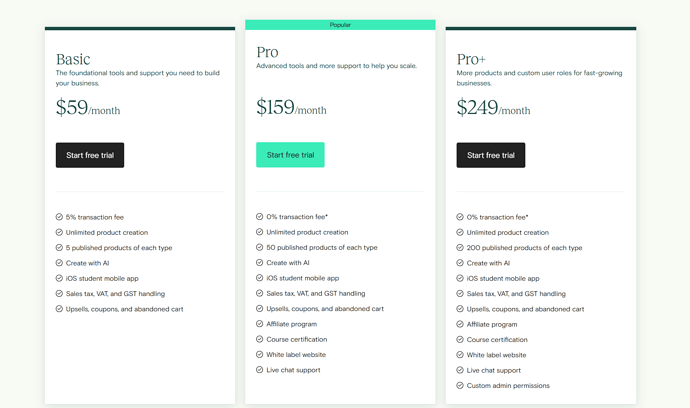Click checkmark beside 50 published products of each type
The width and height of the screenshot is (690, 408).
[x=260, y=247]
